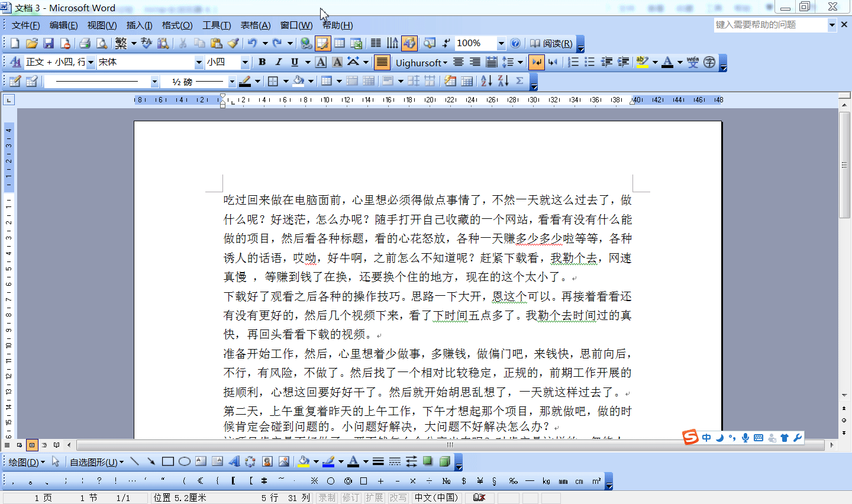Open the 文件(F) menu

tap(25, 25)
